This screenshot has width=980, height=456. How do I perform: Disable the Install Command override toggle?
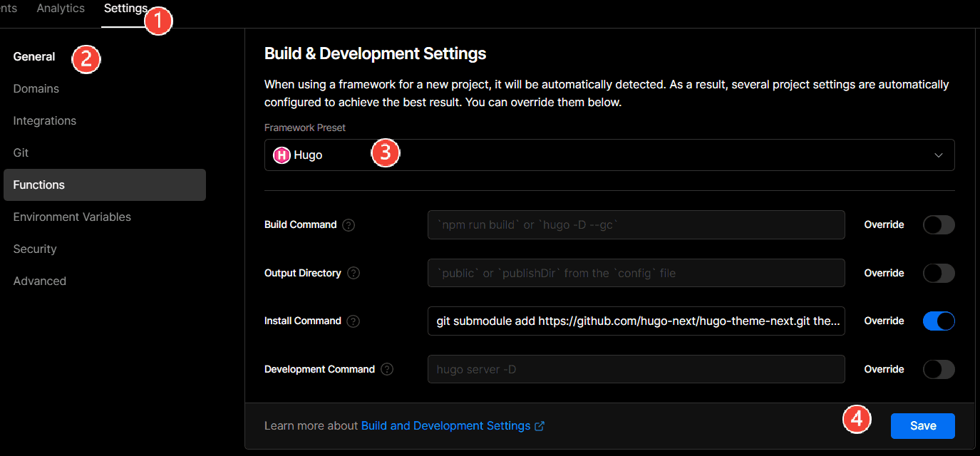[x=938, y=321]
